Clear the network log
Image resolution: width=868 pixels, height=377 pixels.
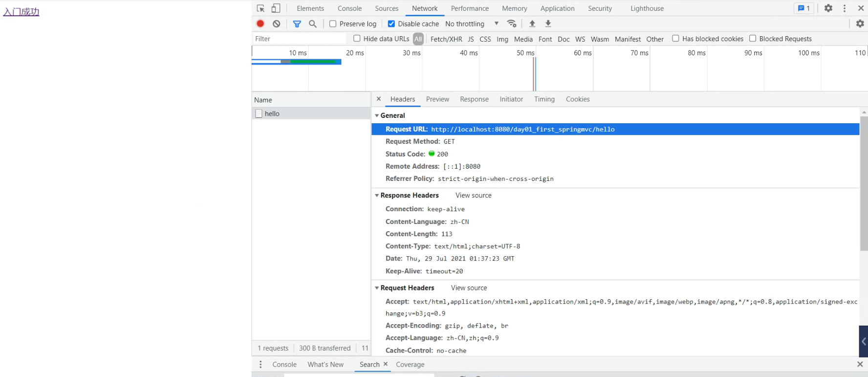pyautogui.click(x=277, y=23)
